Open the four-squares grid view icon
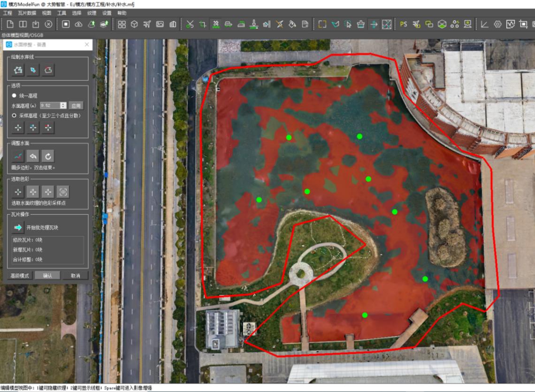Viewport: 535px width, 392px height. click(122, 24)
